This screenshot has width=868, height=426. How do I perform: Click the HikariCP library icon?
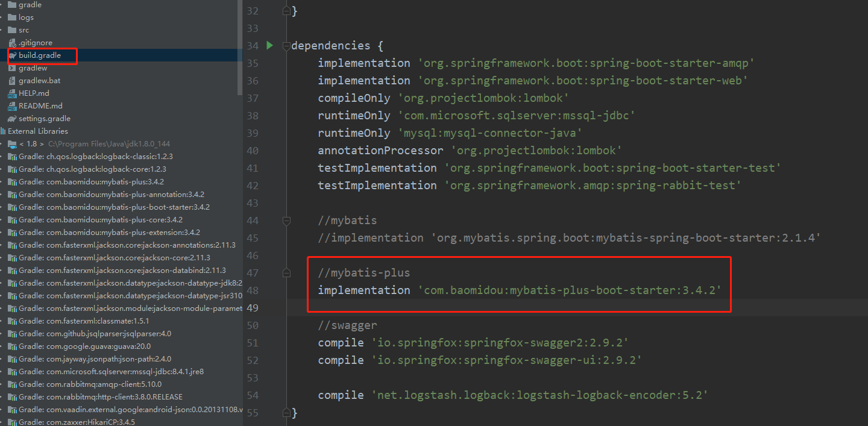point(12,422)
